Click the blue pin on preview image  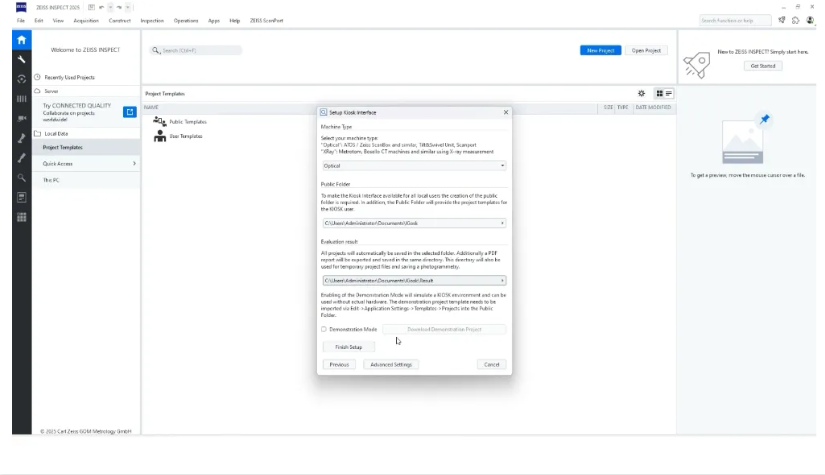(764, 119)
